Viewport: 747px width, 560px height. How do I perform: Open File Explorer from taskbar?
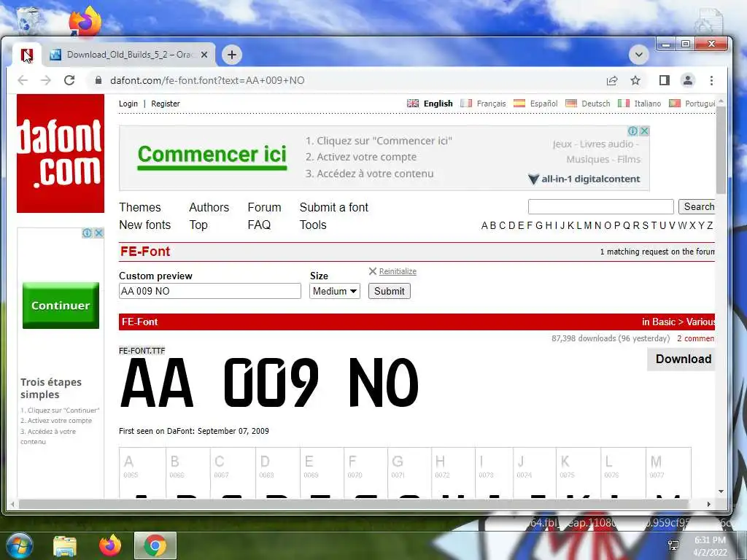(65, 545)
